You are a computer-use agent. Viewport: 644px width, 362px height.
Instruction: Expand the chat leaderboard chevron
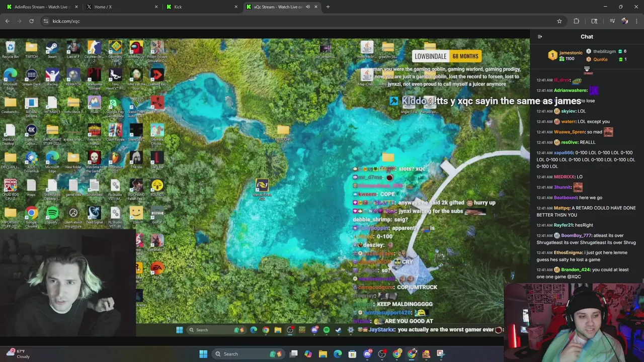point(587,69)
